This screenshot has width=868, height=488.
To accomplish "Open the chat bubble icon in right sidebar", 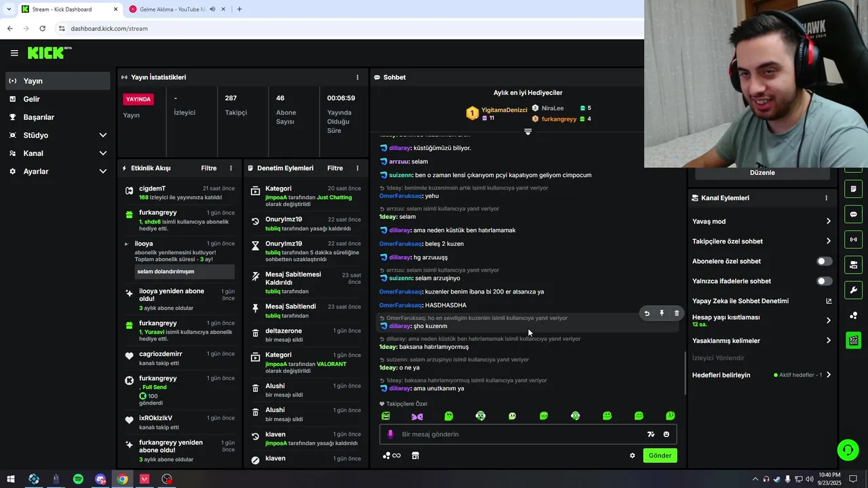I will 853,214.
